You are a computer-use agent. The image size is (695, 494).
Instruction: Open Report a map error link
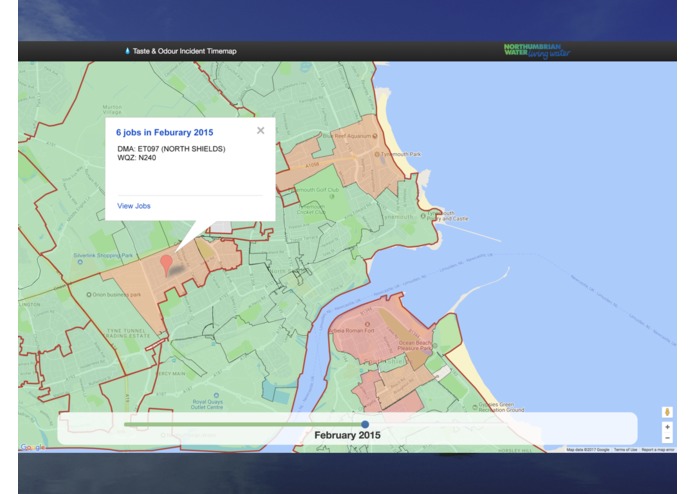click(658, 450)
